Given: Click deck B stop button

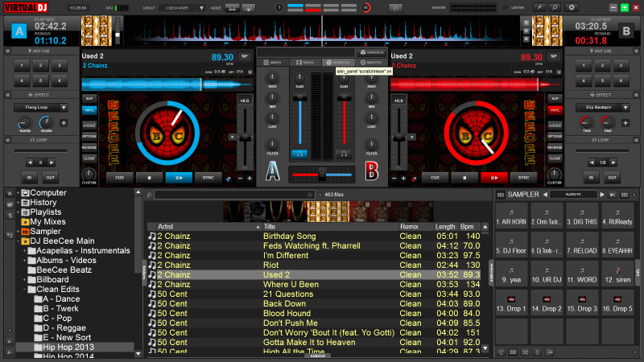Looking at the screenshot, I should [x=464, y=178].
